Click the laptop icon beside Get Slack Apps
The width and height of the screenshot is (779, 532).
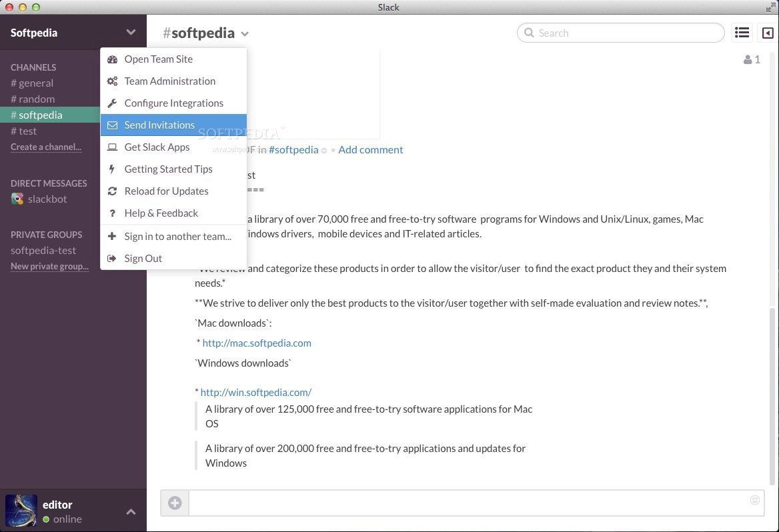[112, 147]
